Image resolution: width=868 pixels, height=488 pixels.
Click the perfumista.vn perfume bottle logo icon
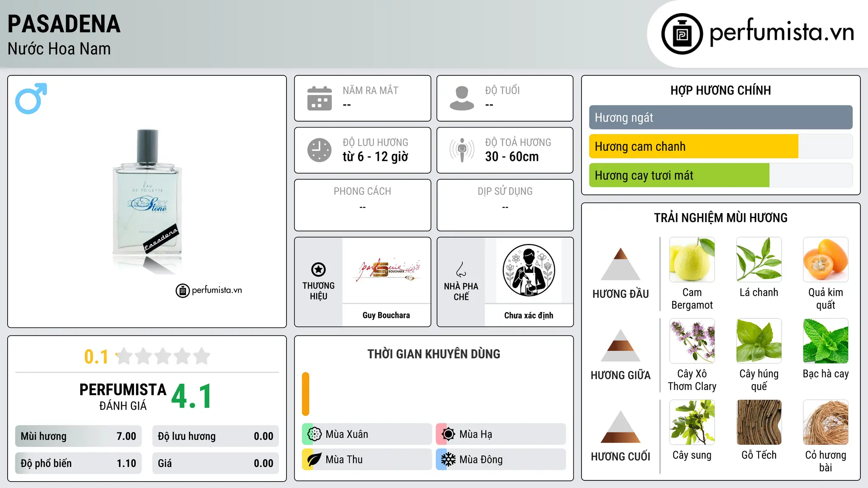pos(682,34)
